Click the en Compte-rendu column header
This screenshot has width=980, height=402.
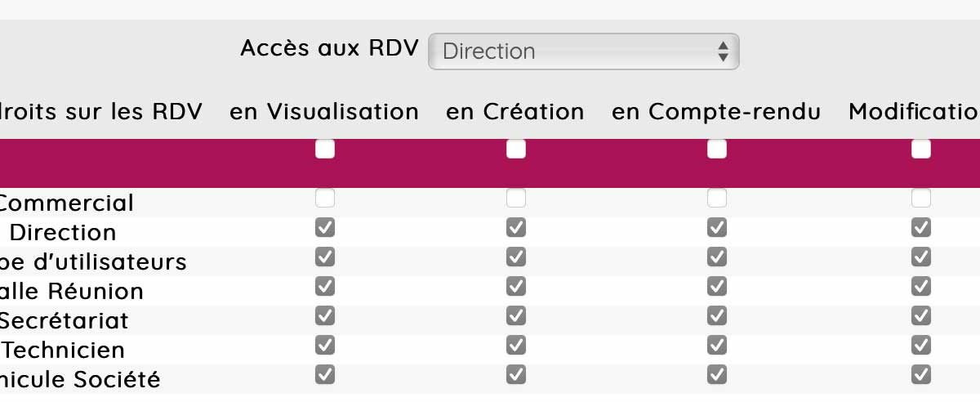tap(716, 112)
